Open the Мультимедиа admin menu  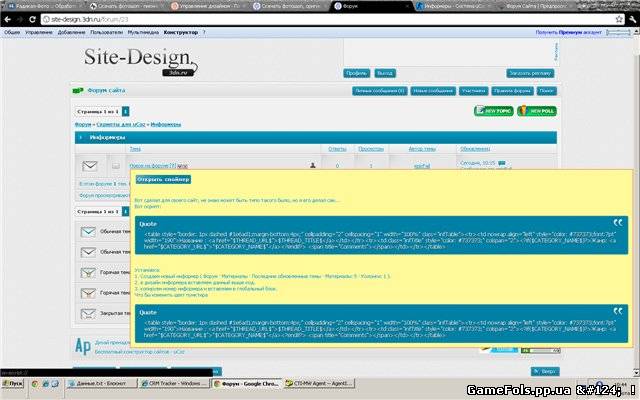coord(143,32)
